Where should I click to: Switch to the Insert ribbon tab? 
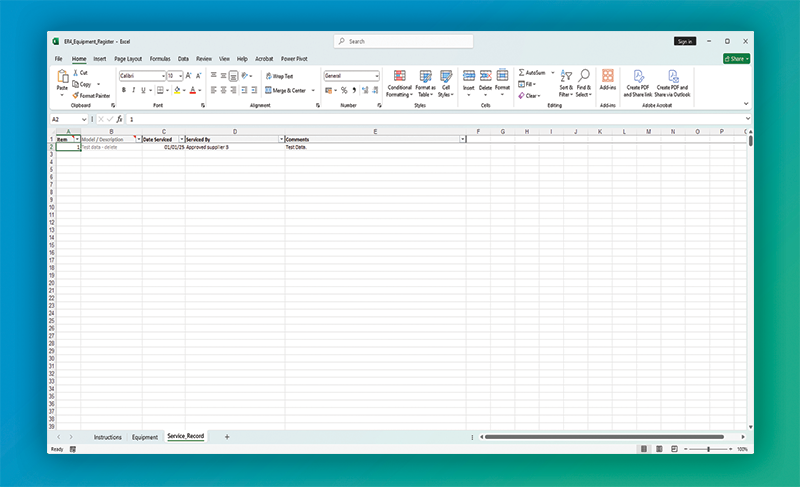pyautogui.click(x=99, y=59)
